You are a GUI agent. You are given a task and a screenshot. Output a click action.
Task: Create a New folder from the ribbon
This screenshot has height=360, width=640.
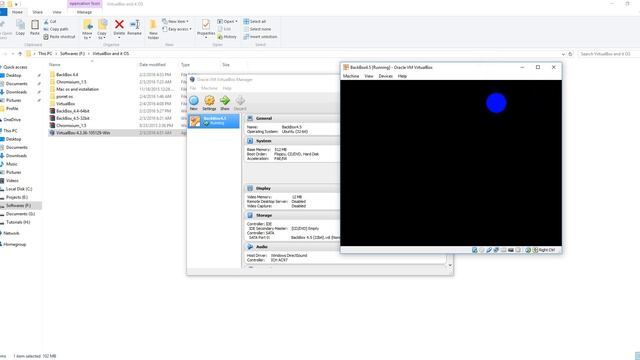pyautogui.click(x=153, y=29)
